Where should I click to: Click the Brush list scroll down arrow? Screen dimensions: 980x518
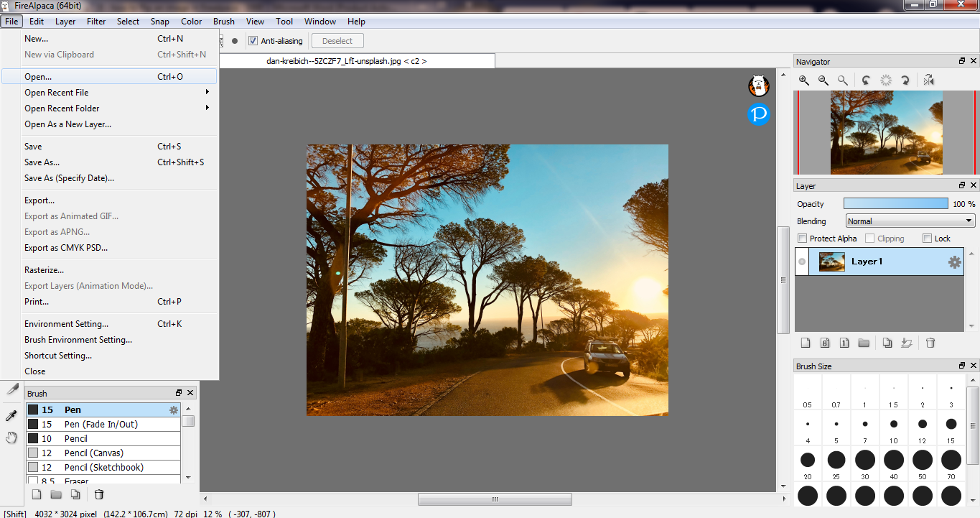click(188, 477)
